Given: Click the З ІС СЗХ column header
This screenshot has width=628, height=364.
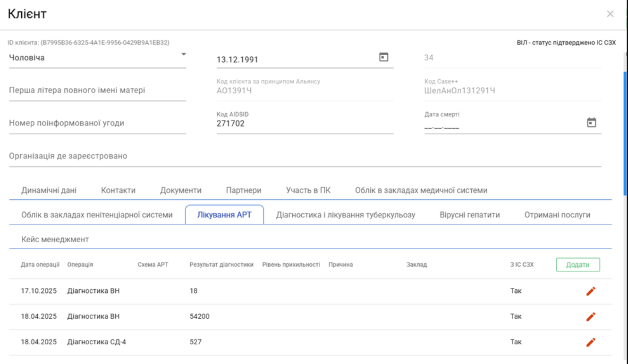Looking at the screenshot, I should [522, 265].
